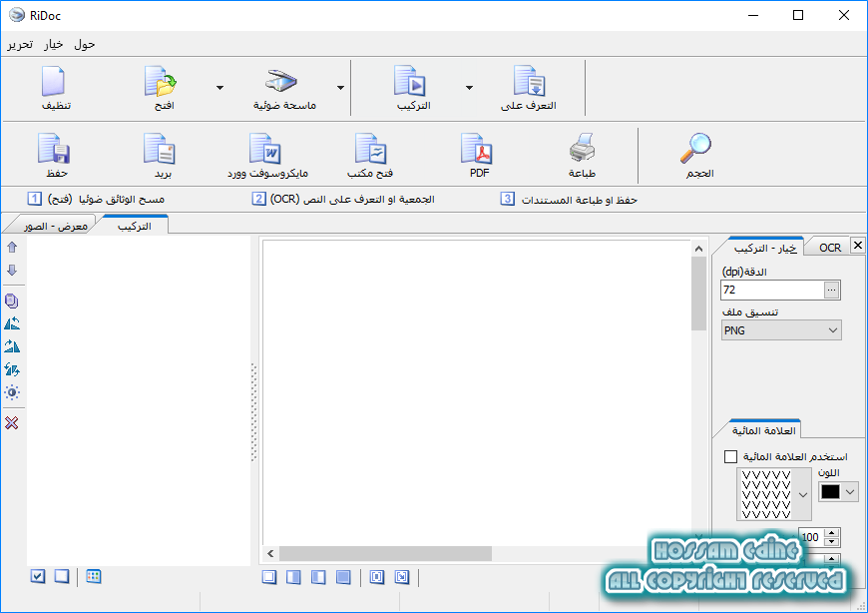This screenshot has width=868, height=613.
Task: Switch to thumbnail grid view icon
Action: pos(94,576)
